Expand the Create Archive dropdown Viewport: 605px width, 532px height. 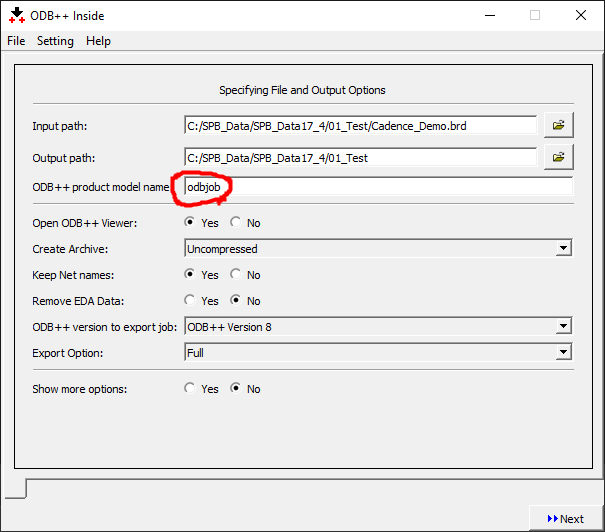563,248
